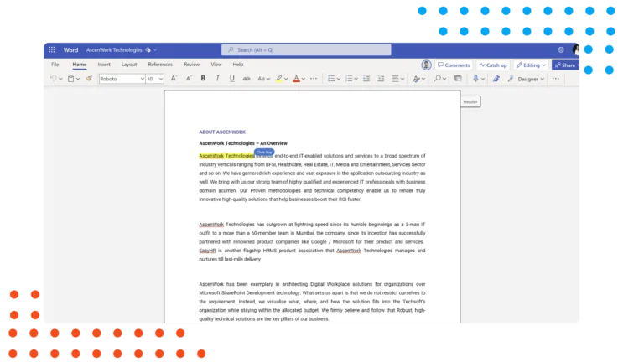Click the Styles icon
Image resolution: width=644 pixels, height=362 pixels.
click(416, 79)
